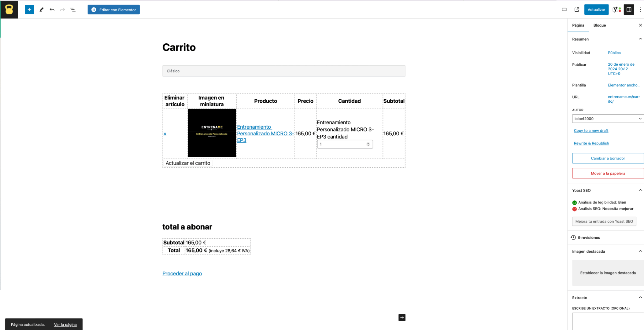Open the Yoast SEO toolbar icon
This screenshot has height=330, width=644.
tap(617, 10)
